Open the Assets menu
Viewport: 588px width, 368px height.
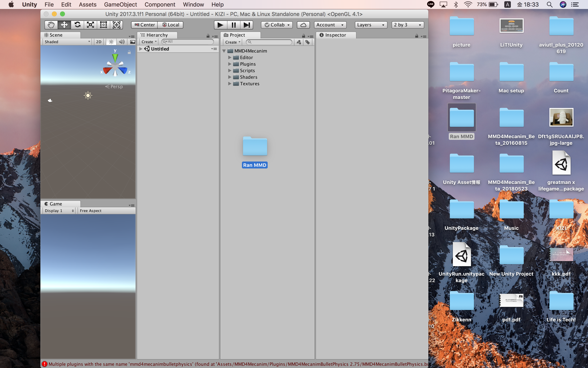(x=87, y=4)
